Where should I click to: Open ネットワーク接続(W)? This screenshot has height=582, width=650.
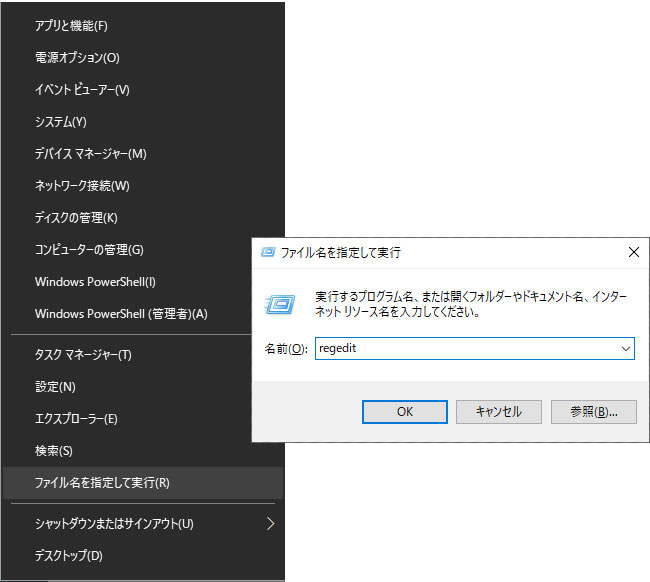pos(143,186)
